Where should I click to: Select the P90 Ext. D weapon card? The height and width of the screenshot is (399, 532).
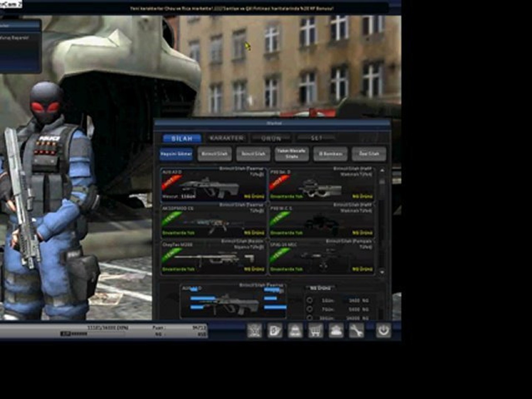click(x=321, y=184)
